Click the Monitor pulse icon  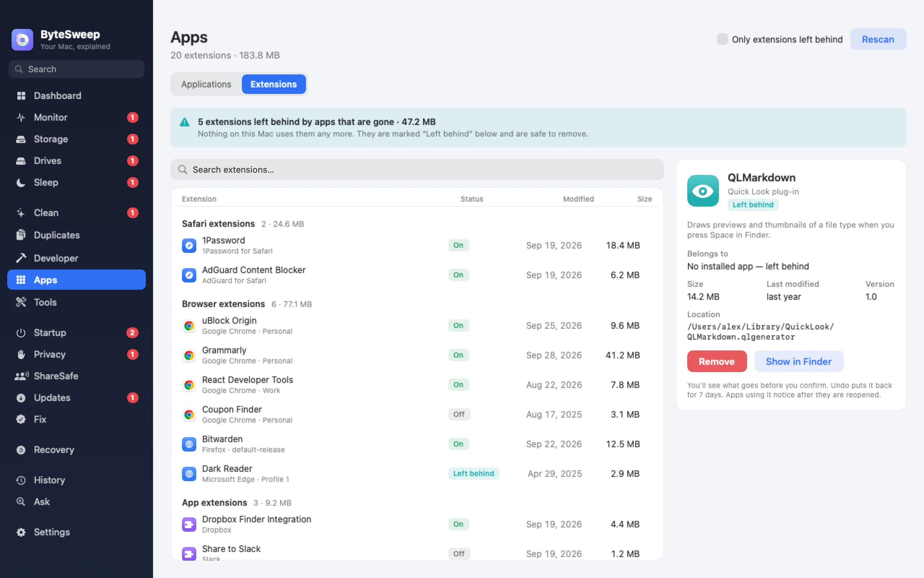point(21,117)
